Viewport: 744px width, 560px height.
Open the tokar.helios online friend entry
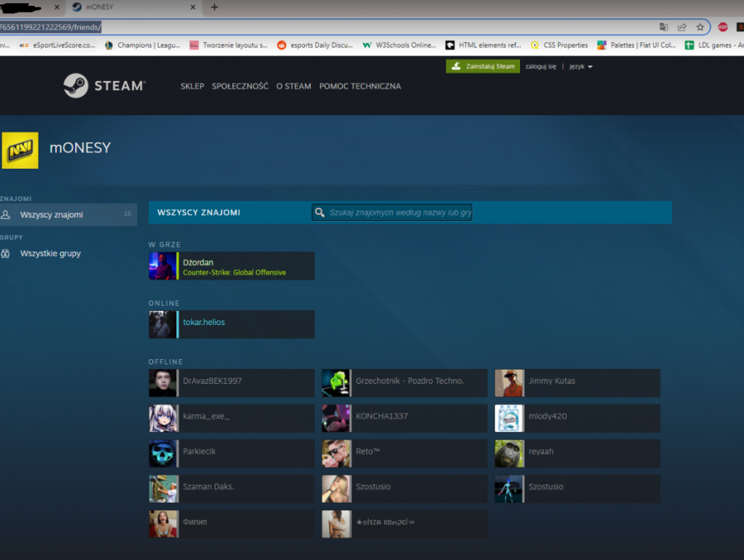click(x=231, y=324)
